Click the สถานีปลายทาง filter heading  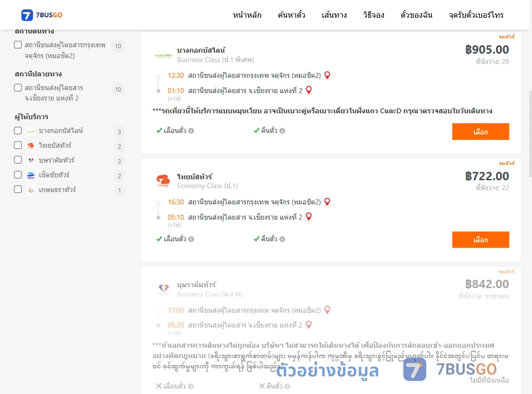click(x=38, y=74)
